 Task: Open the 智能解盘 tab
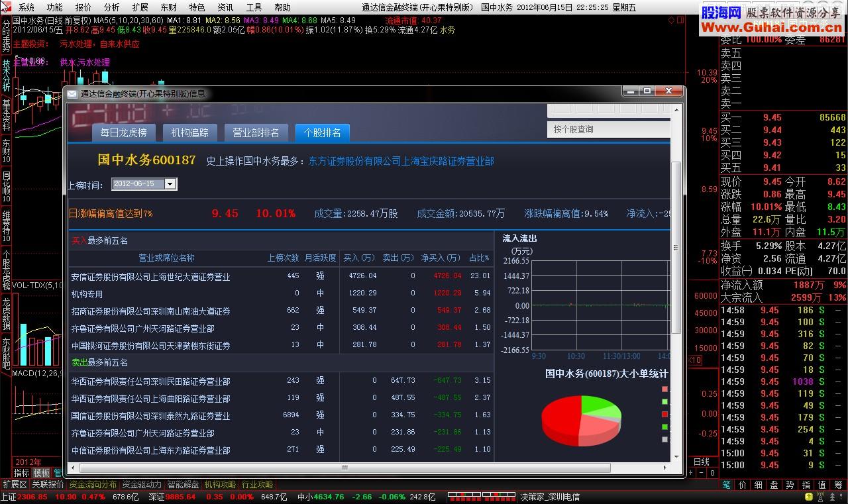tap(183, 485)
